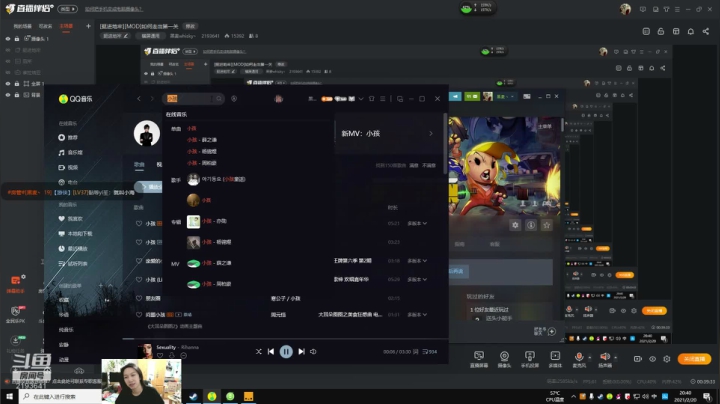
Task: Expand the 多版本 dropdown on the 05:21 song row
Action: (x=417, y=224)
